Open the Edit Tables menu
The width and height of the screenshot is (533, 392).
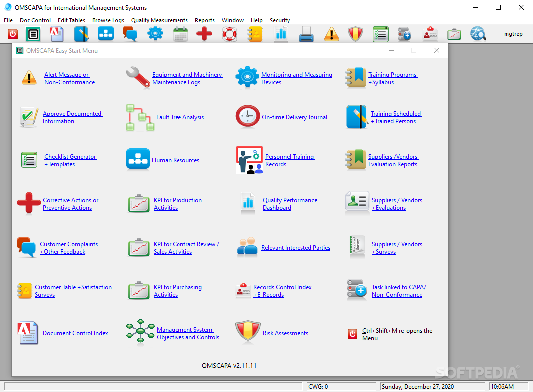tap(71, 20)
